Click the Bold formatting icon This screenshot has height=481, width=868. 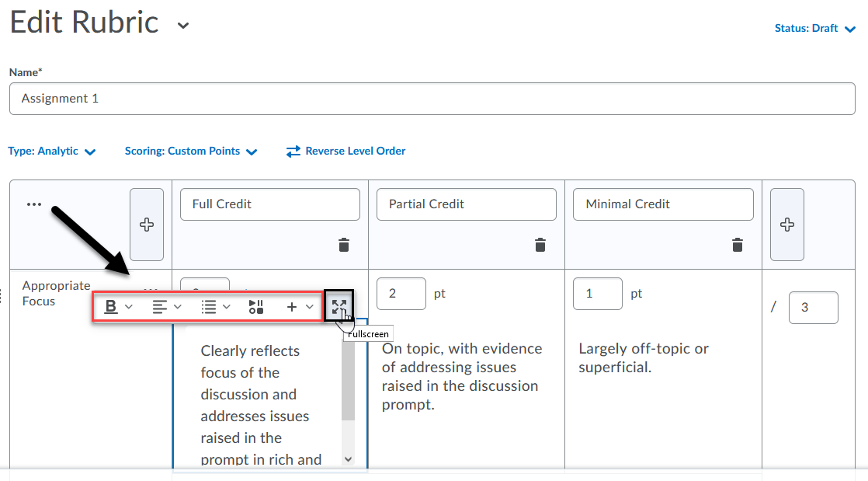(x=111, y=307)
